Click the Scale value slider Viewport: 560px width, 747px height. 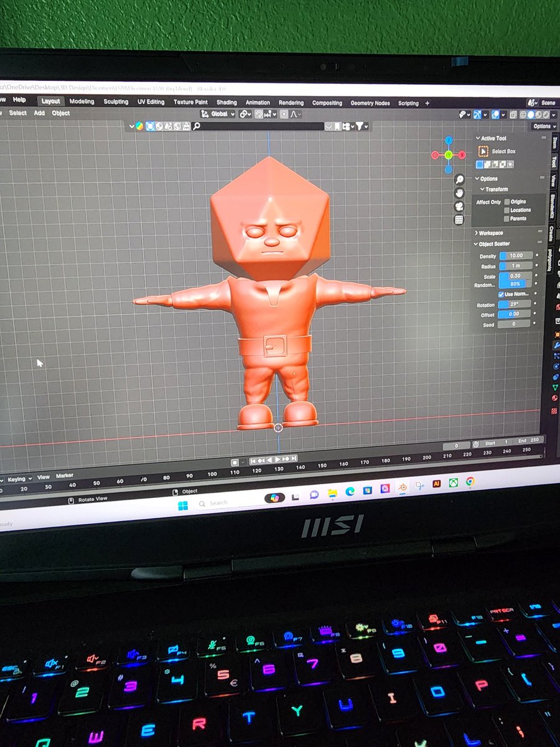[516, 276]
